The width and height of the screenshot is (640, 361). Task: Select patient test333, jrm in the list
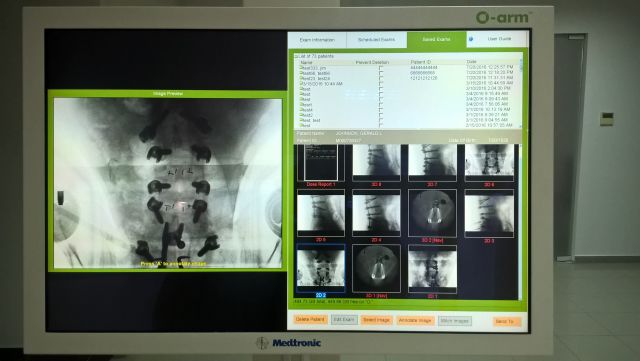click(x=315, y=68)
